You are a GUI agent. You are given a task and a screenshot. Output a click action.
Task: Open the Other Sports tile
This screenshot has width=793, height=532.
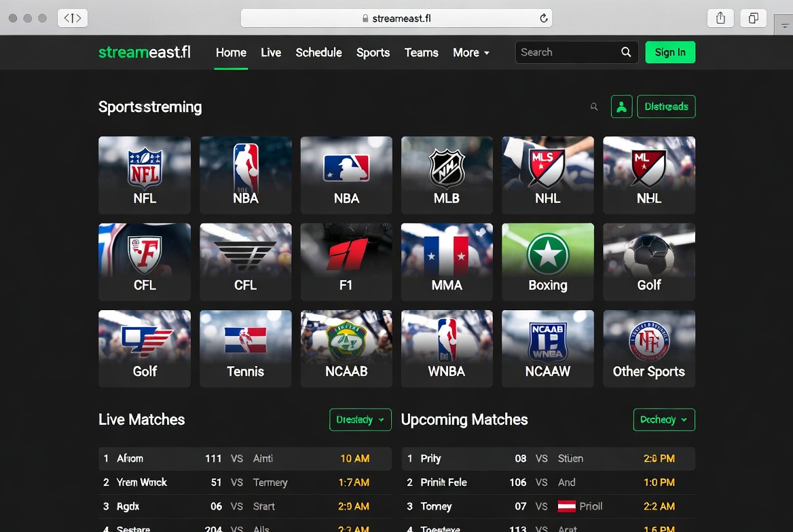click(x=648, y=349)
